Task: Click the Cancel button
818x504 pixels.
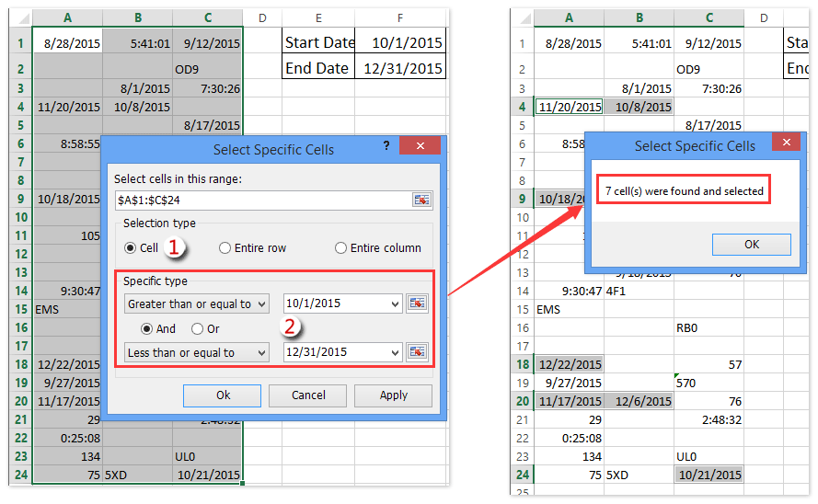Action: [308, 395]
